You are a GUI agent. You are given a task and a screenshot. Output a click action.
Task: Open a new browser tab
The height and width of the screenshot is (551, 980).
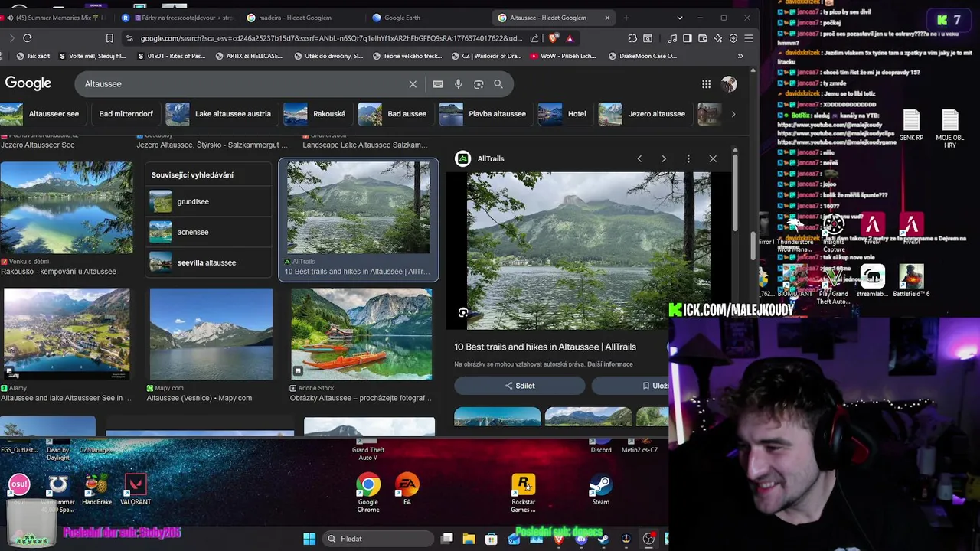click(626, 18)
